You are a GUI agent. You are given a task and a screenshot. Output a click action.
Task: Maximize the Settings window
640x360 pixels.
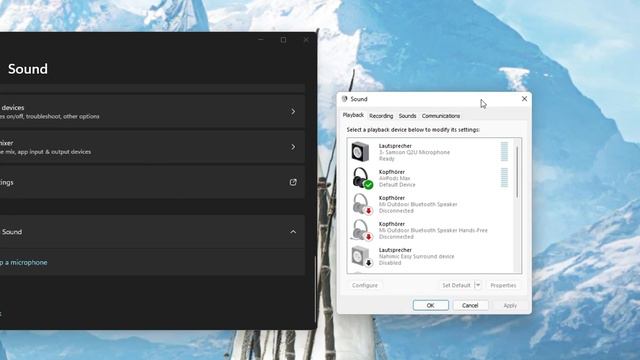[x=283, y=40]
